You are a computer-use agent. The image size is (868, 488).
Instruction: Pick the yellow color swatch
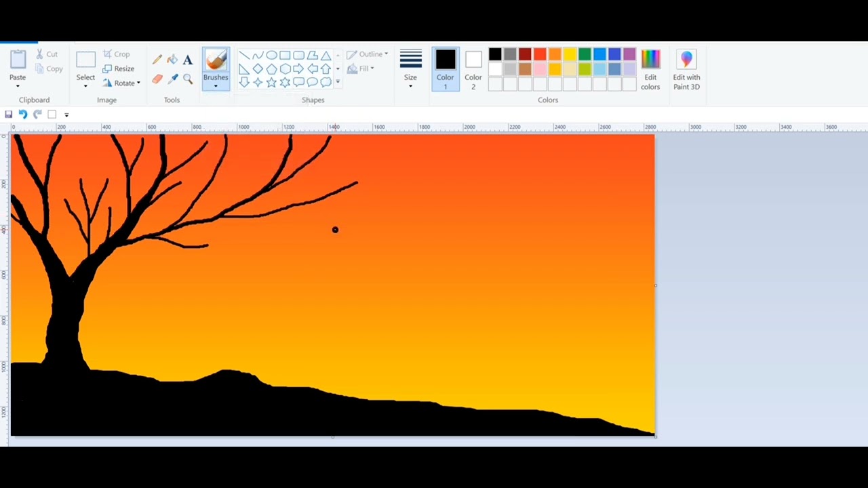(570, 54)
